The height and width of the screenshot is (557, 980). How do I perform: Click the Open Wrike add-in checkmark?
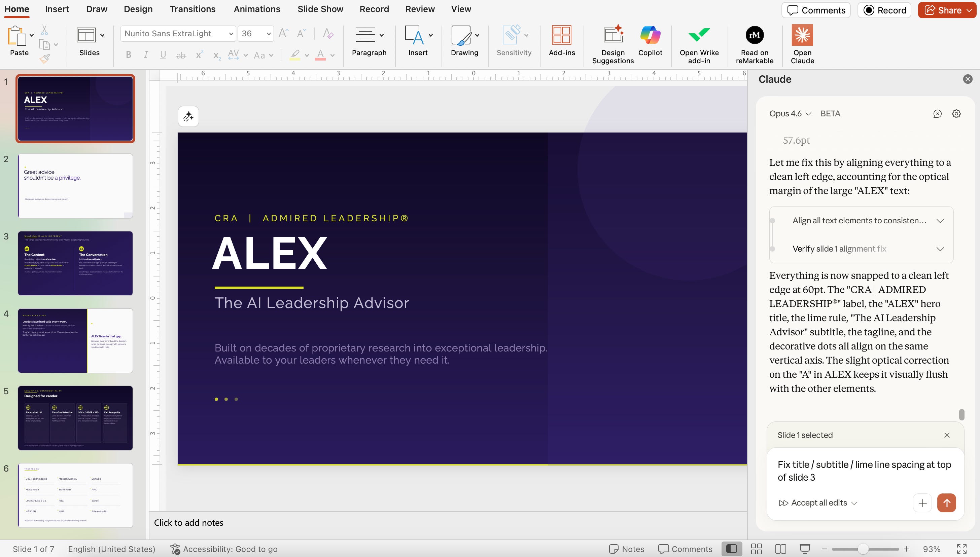[x=699, y=35]
